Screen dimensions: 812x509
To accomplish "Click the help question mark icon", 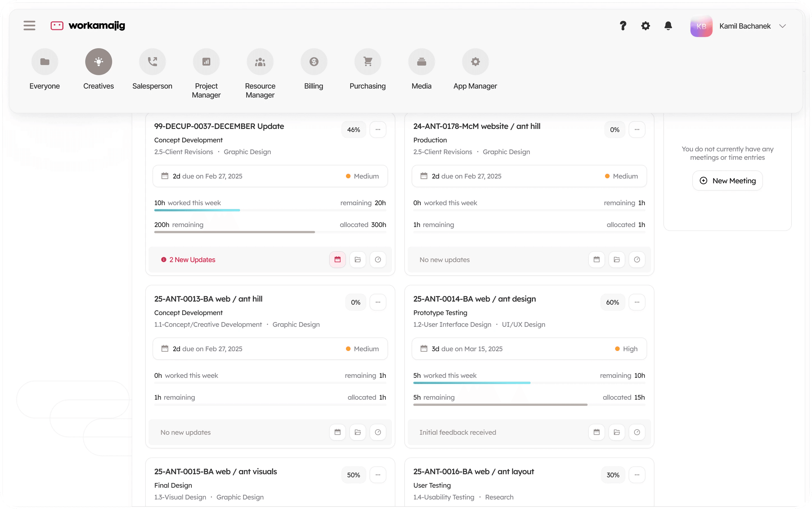I will point(623,26).
